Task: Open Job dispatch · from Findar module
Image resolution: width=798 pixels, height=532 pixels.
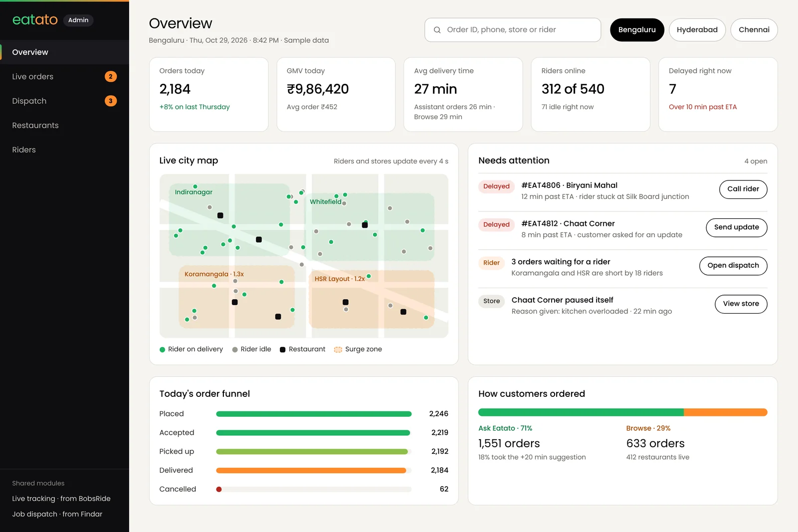Action: point(57,514)
